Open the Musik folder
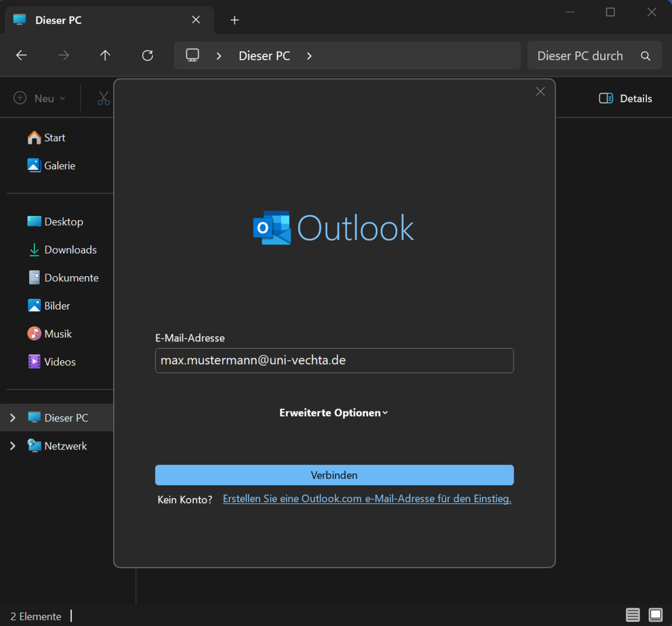The width and height of the screenshot is (672, 626). (49, 334)
